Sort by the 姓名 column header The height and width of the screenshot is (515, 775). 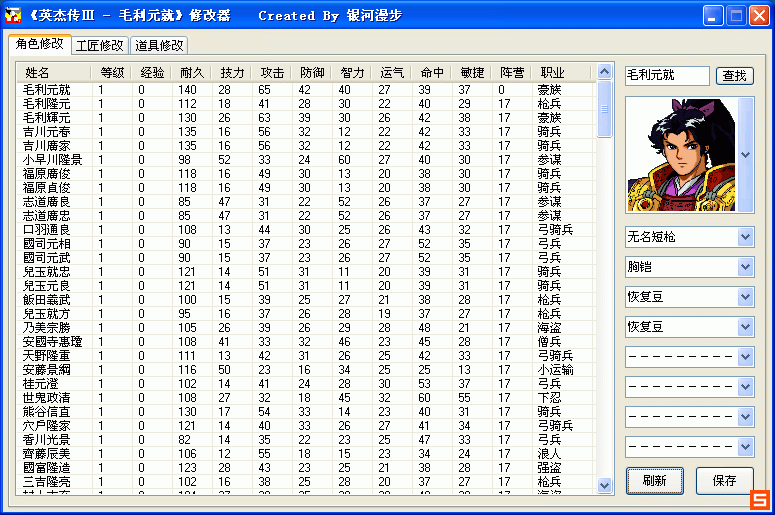point(53,73)
